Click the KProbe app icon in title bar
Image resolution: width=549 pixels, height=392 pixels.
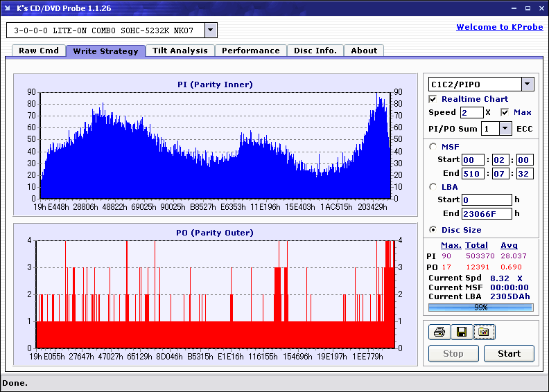tap(7, 8)
